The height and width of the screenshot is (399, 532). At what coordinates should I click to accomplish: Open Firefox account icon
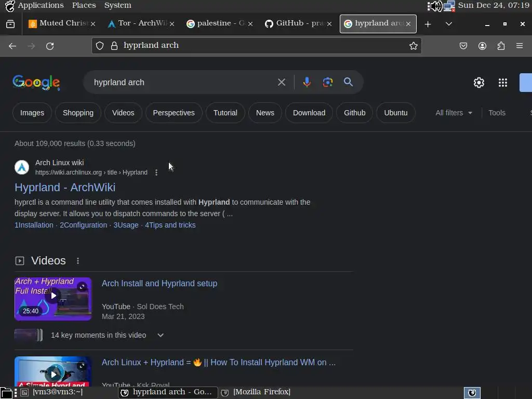(x=482, y=46)
